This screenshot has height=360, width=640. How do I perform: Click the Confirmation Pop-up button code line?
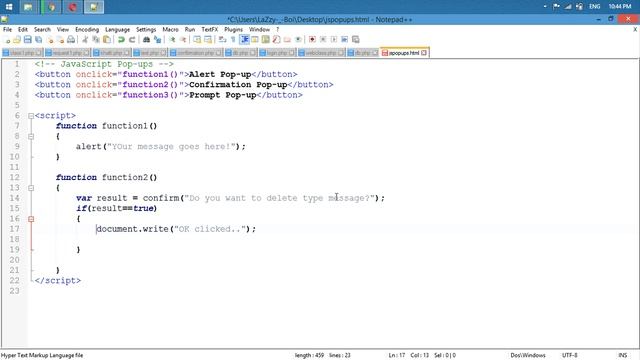184,84
